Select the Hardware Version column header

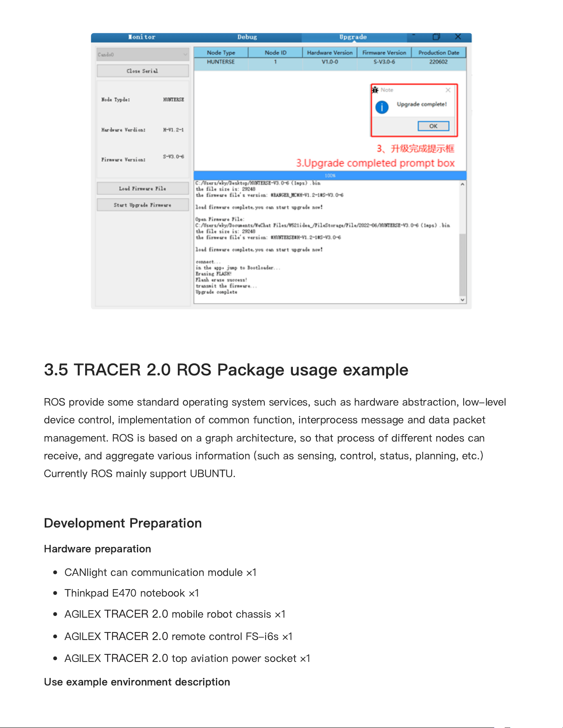pyautogui.click(x=330, y=53)
